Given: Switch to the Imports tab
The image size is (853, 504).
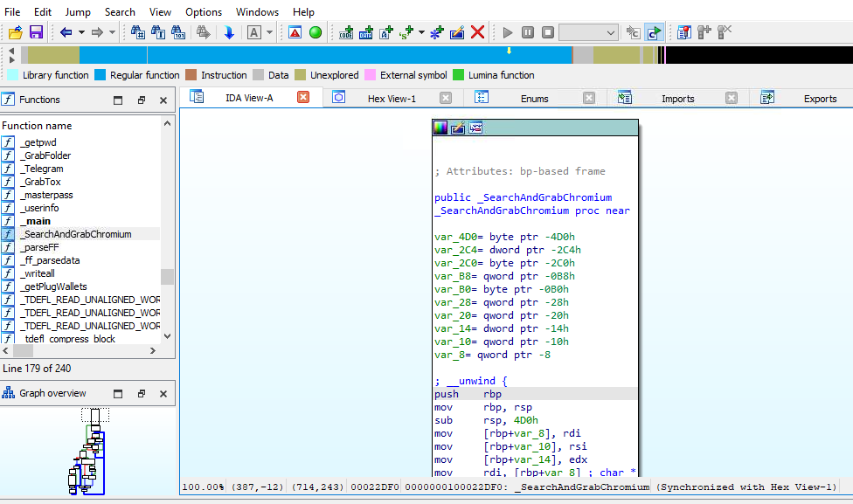Looking at the screenshot, I should pos(677,99).
